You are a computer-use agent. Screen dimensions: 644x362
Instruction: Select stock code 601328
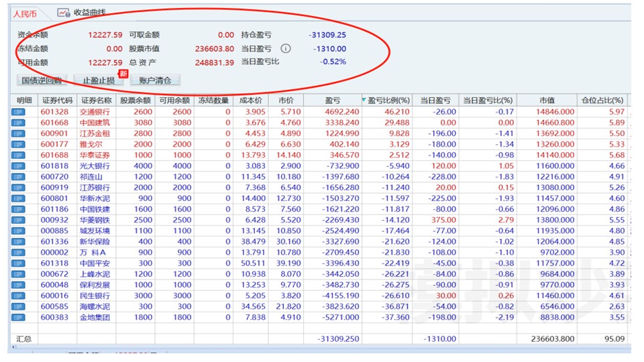tap(54, 112)
